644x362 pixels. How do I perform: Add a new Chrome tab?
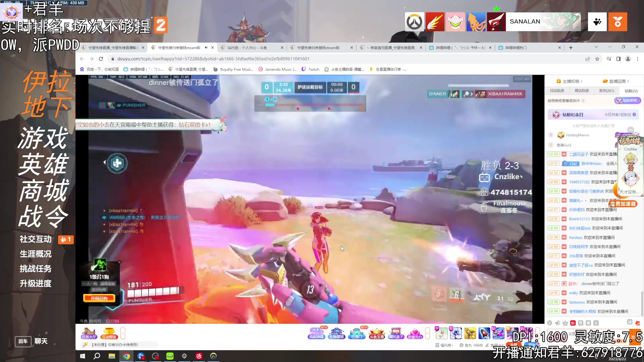(571, 48)
